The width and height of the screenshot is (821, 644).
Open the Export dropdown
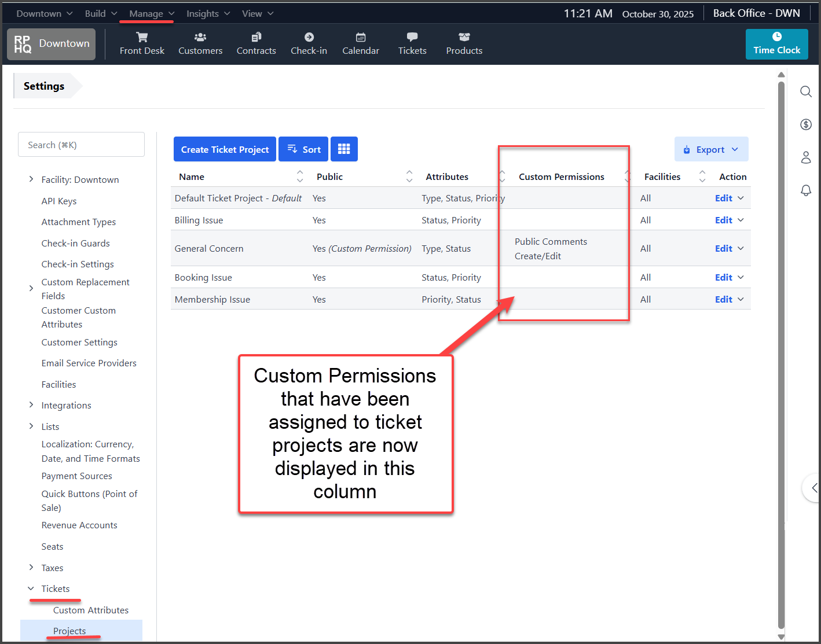coord(711,149)
